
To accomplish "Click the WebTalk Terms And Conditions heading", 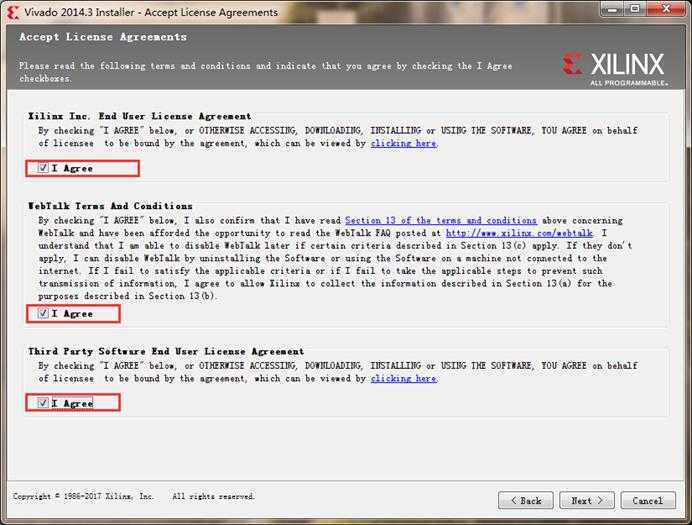I will (x=110, y=206).
